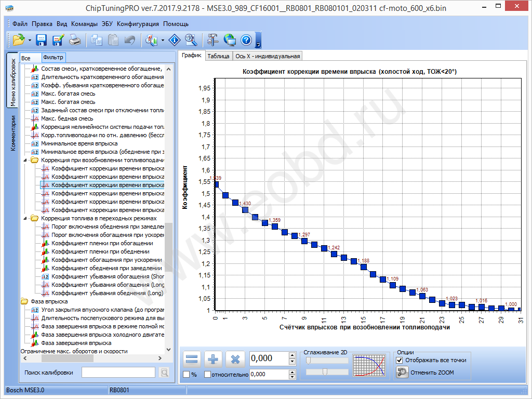This screenshot has height=399, width=532.
Task: Toggle the 'относительно' checkbox
Action: point(208,374)
